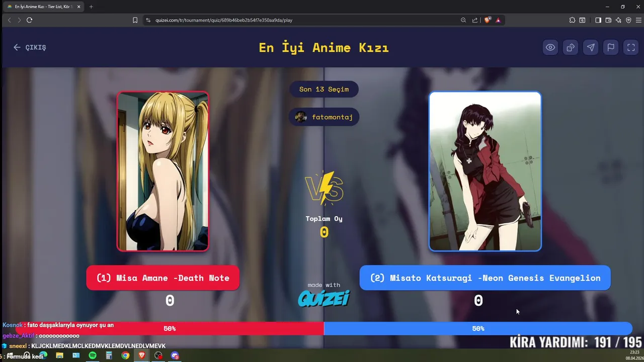
Task: Click Brave browser taskbar icon
Action: (142, 355)
